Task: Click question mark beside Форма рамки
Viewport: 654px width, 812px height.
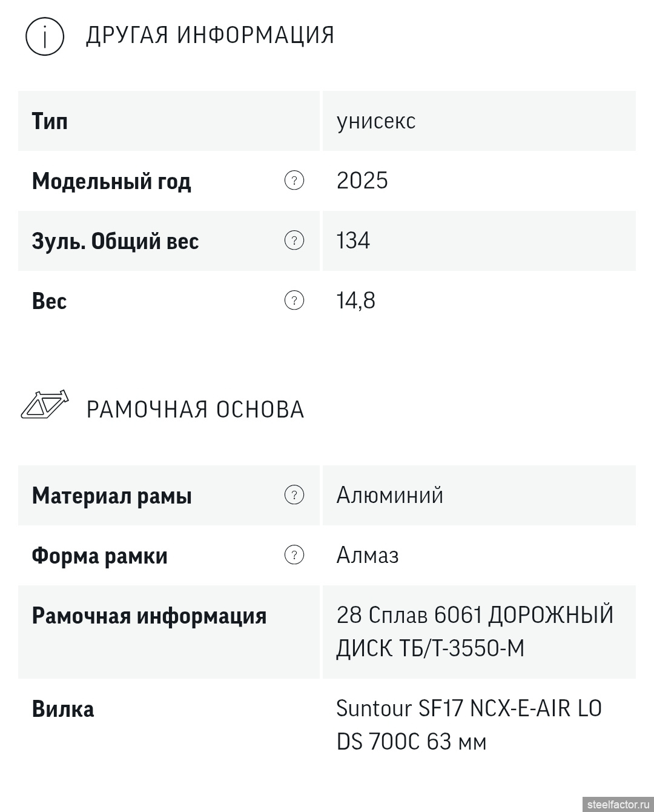Action: click(294, 555)
